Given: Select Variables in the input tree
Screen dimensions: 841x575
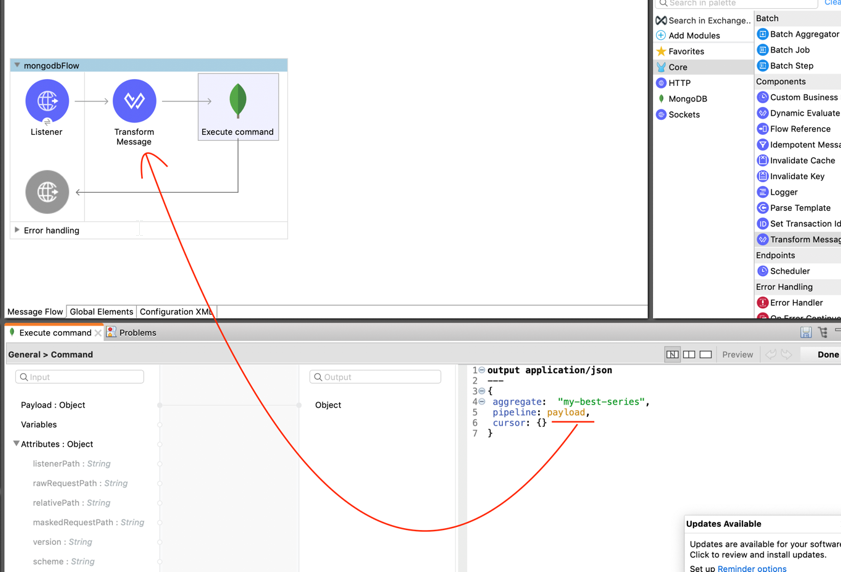Looking at the screenshot, I should (39, 424).
